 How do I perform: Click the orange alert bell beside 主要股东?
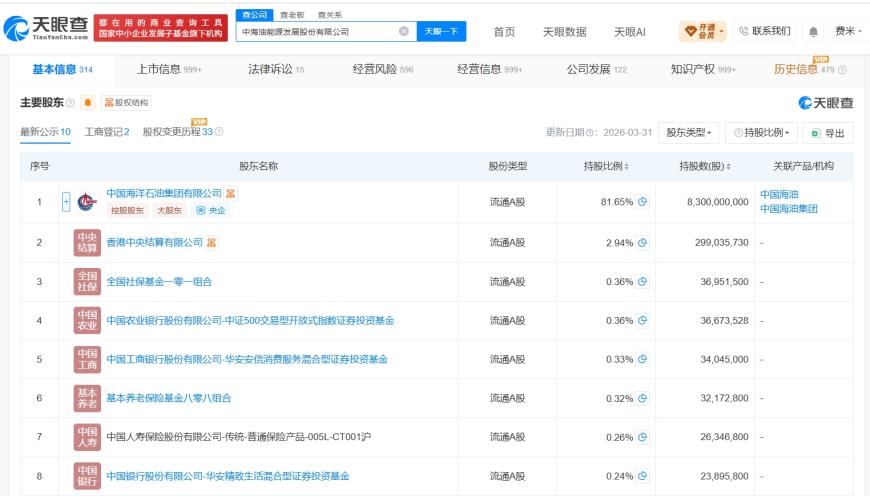pos(88,103)
